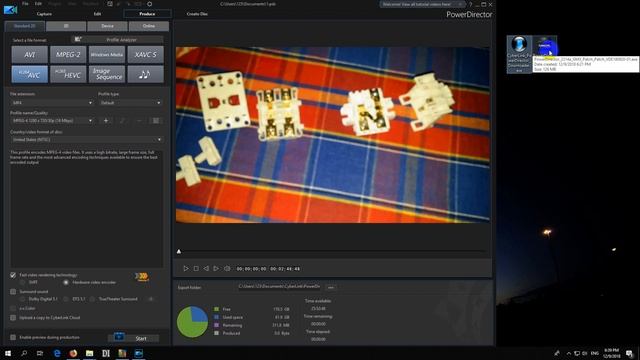640x360 pixels.
Task: Select the AVI file format
Action: (x=29, y=55)
